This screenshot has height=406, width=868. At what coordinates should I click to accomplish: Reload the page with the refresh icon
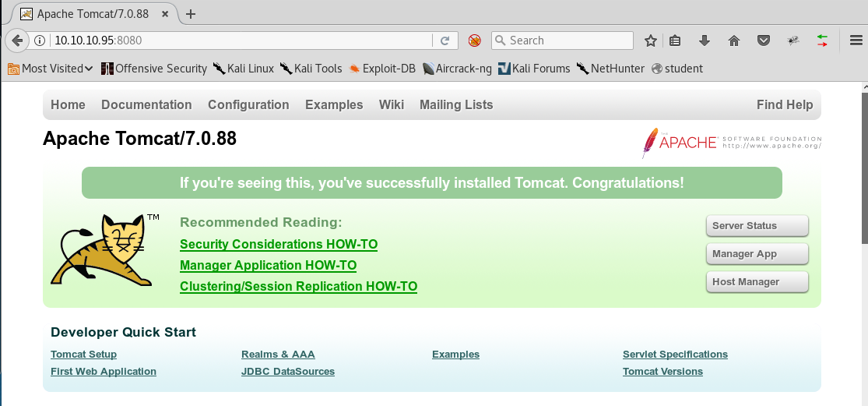445,41
